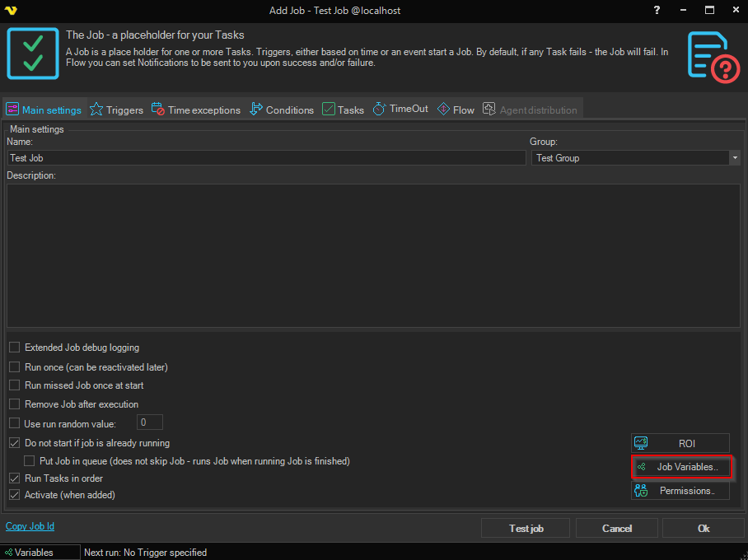Enable Extended Job debug logging
This screenshot has height=560, width=748.
[15, 348]
